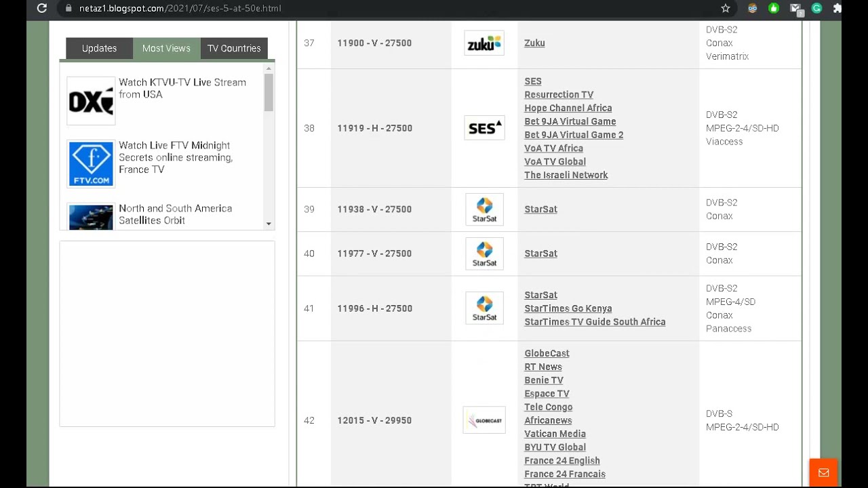Open the France 24 English link
868x488 pixels.
tap(562, 461)
